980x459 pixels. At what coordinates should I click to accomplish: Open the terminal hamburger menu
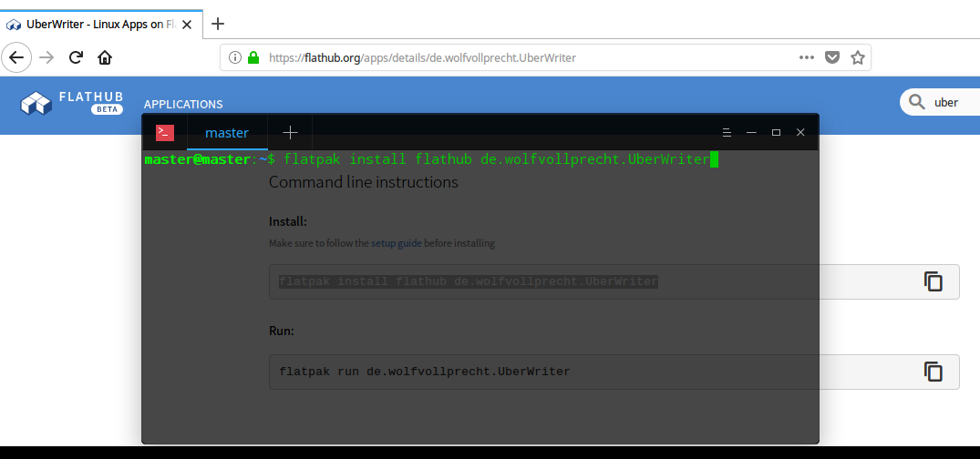(727, 132)
